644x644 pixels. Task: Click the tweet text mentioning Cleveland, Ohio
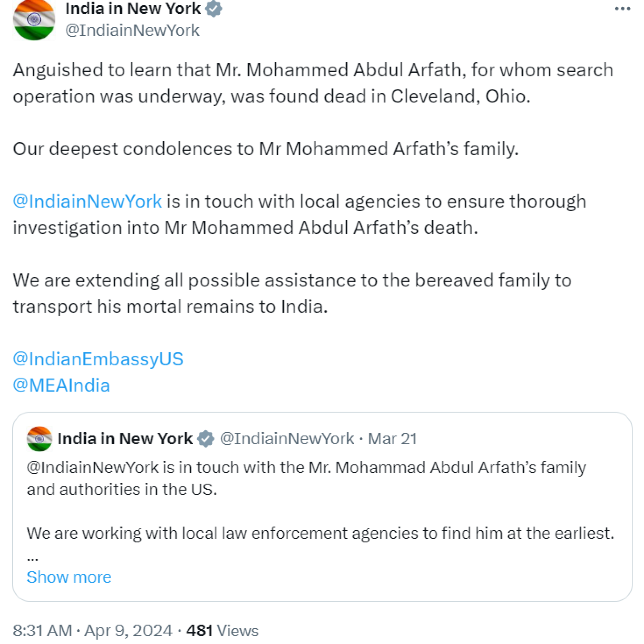coord(313,83)
